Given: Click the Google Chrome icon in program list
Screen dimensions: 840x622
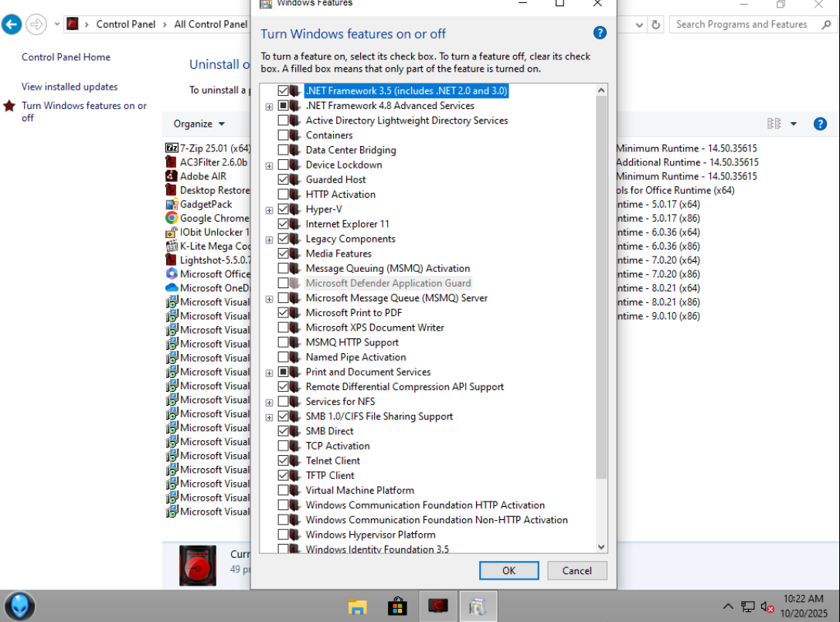Looking at the screenshot, I should pyautogui.click(x=172, y=218).
